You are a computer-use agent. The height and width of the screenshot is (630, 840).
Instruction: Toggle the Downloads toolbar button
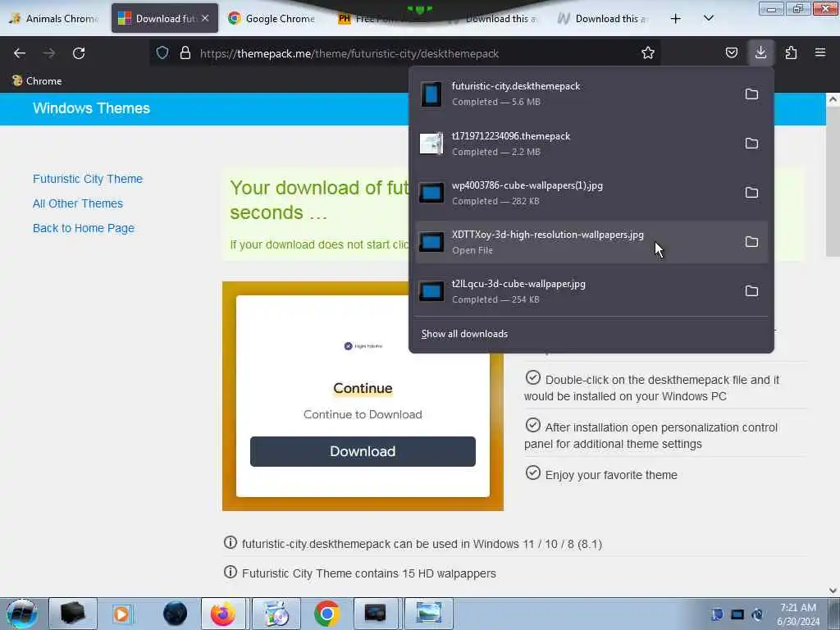(x=760, y=52)
